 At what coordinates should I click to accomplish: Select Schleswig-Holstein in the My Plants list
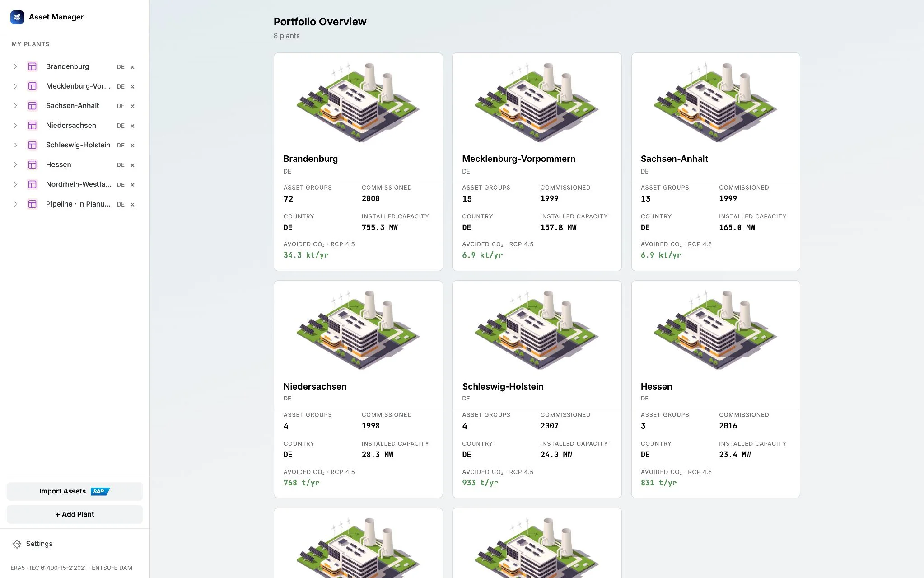tap(78, 145)
